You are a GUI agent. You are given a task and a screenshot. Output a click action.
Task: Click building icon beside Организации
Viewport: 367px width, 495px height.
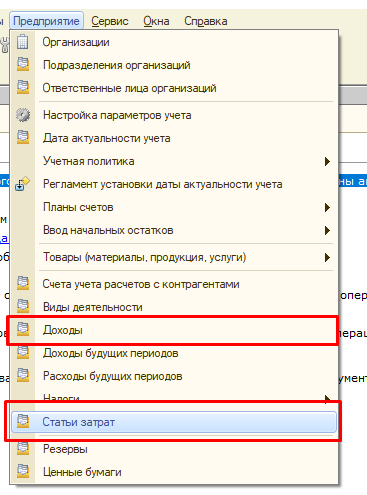pos(23,42)
